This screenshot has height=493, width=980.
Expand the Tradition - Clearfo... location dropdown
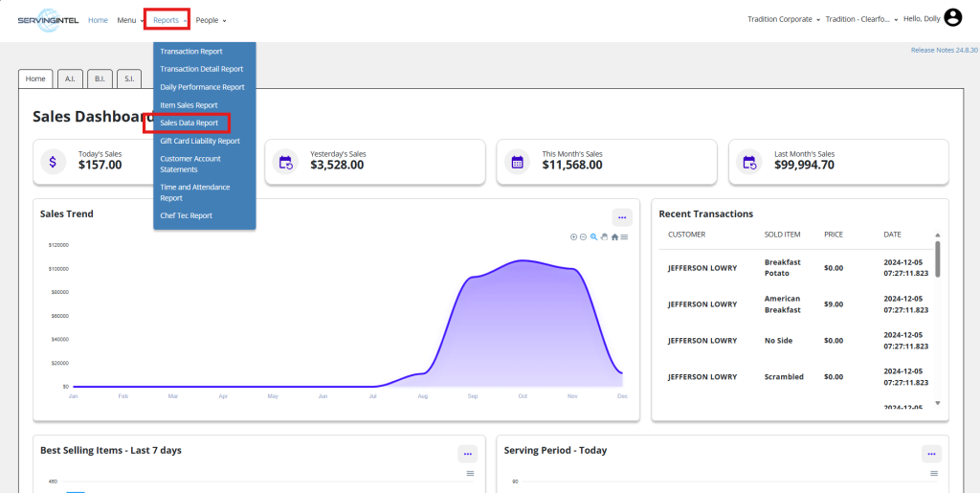862,20
